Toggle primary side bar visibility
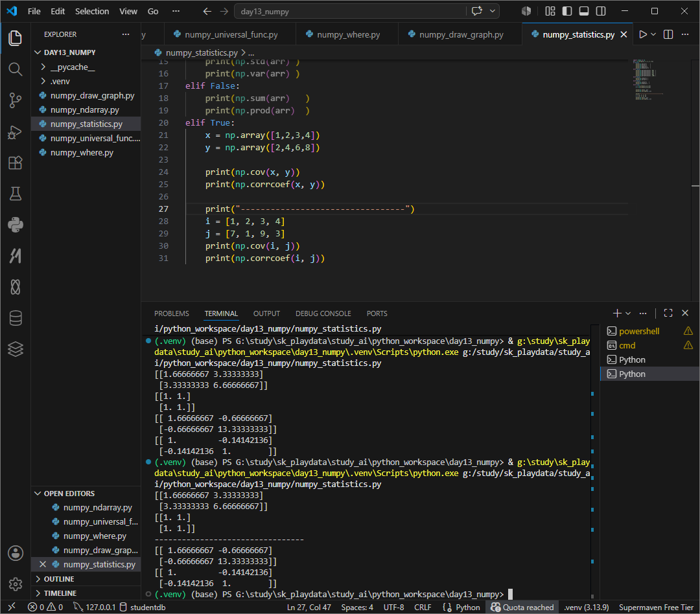 coord(567,11)
